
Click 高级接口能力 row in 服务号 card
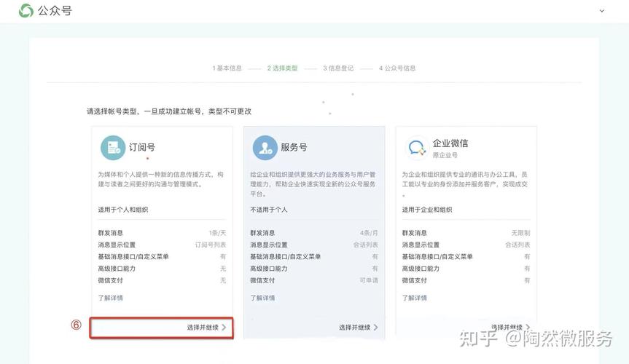[x=314, y=269]
